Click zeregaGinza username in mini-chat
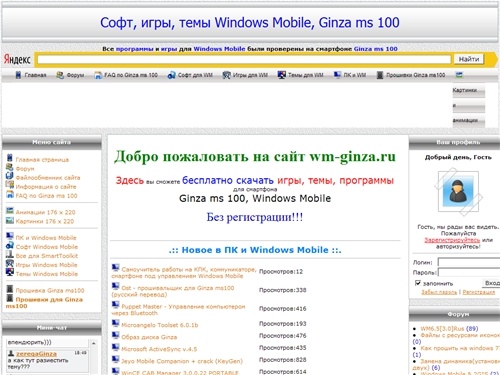500x375 pixels. click(x=36, y=354)
